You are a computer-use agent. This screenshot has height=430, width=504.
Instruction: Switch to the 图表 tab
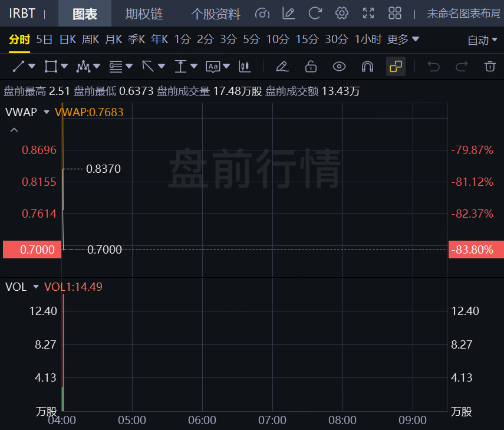point(85,14)
